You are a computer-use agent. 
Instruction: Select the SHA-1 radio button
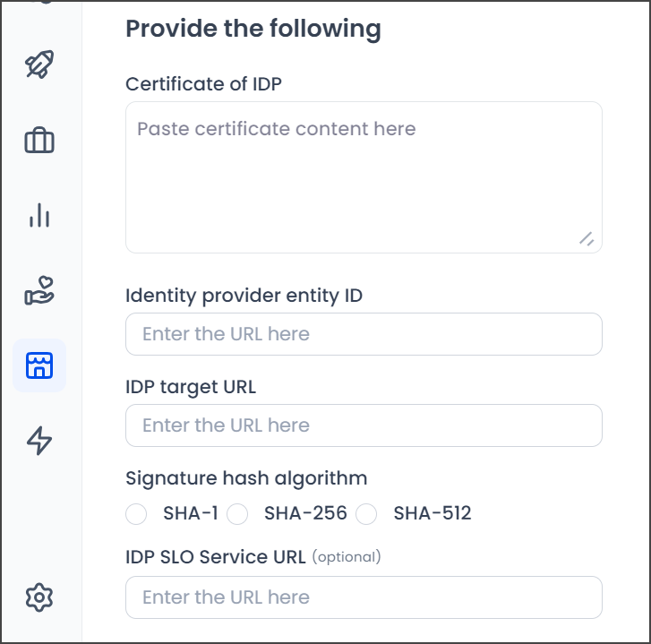136,514
